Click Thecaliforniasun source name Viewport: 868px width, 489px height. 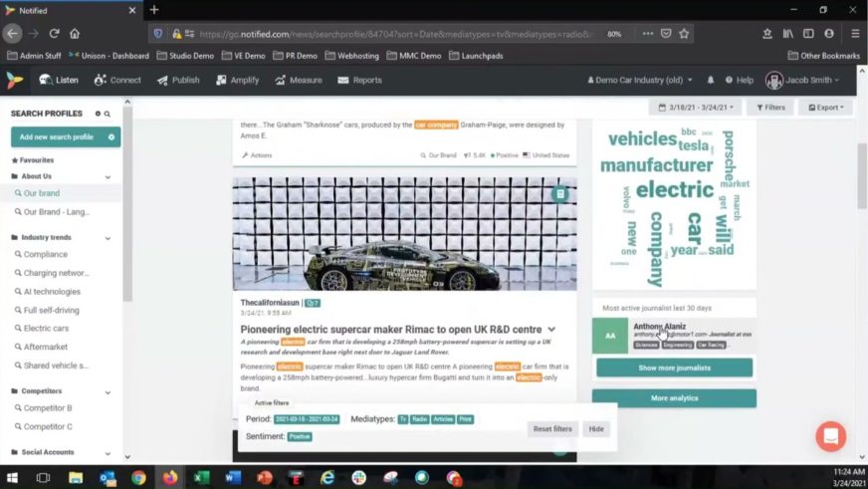coord(270,303)
